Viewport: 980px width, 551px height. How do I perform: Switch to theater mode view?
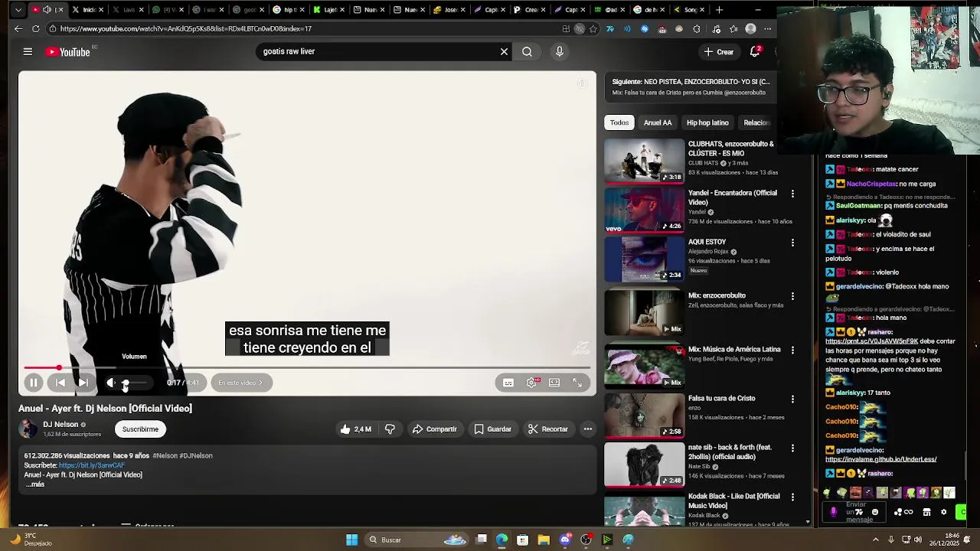(554, 383)
